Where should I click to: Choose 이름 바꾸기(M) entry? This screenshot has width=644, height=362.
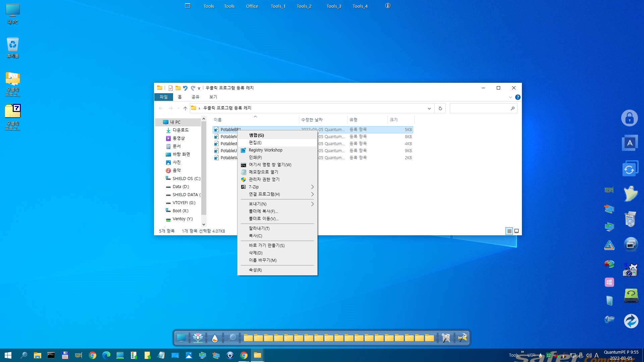click(277, 260)
